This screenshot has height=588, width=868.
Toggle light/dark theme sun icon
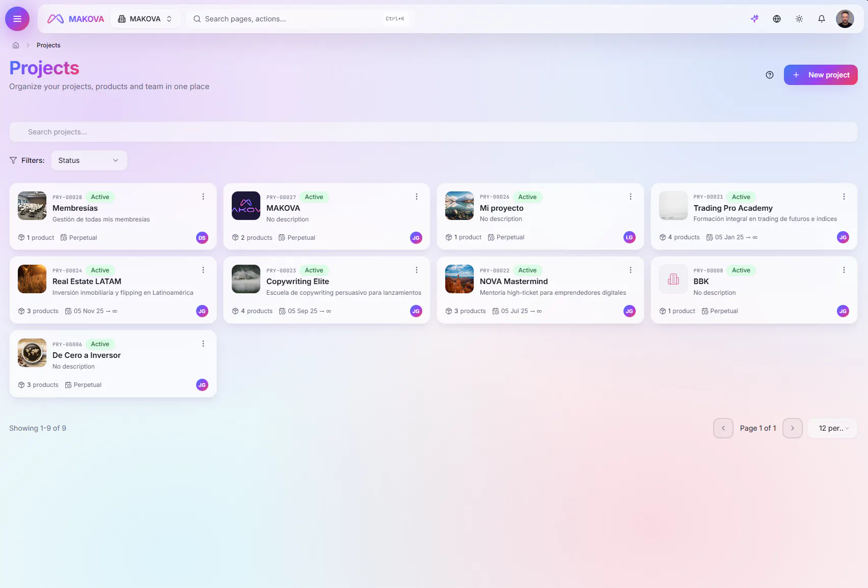pyautogui.click(x=799, y=19)
